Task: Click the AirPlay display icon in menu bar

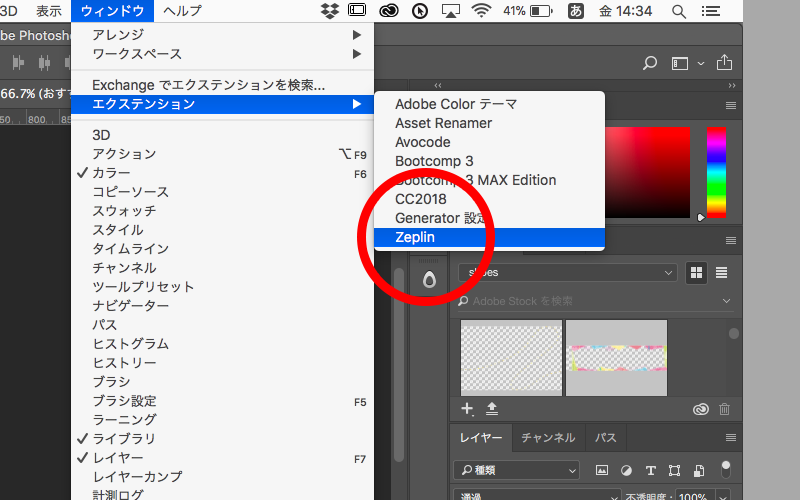Action: tap(451, 11)
